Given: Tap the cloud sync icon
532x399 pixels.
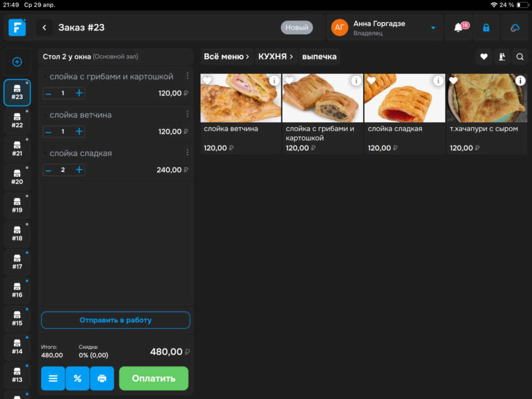Looking at the screenshot, I should tap(515, 28).
